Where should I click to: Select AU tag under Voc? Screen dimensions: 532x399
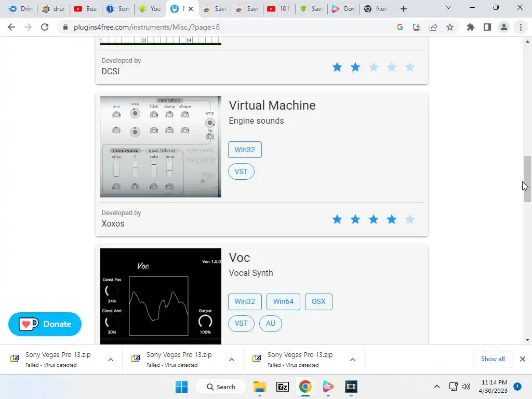[x=270, y=323]
